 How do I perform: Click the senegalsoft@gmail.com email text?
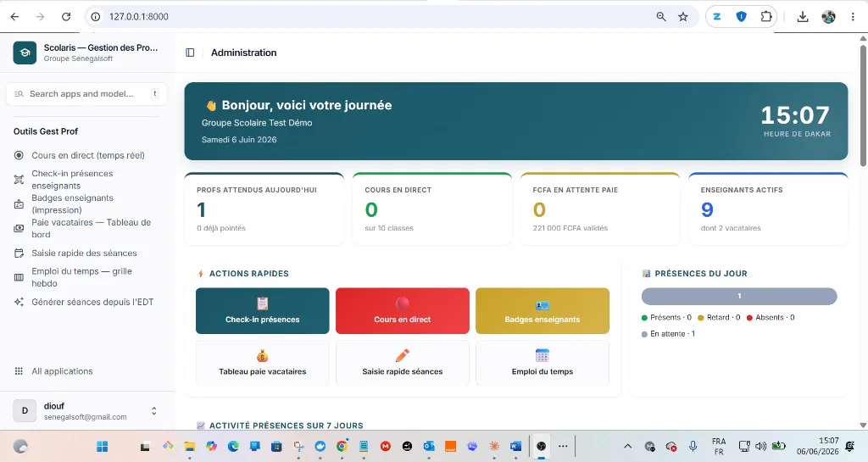tap(86, 417)
